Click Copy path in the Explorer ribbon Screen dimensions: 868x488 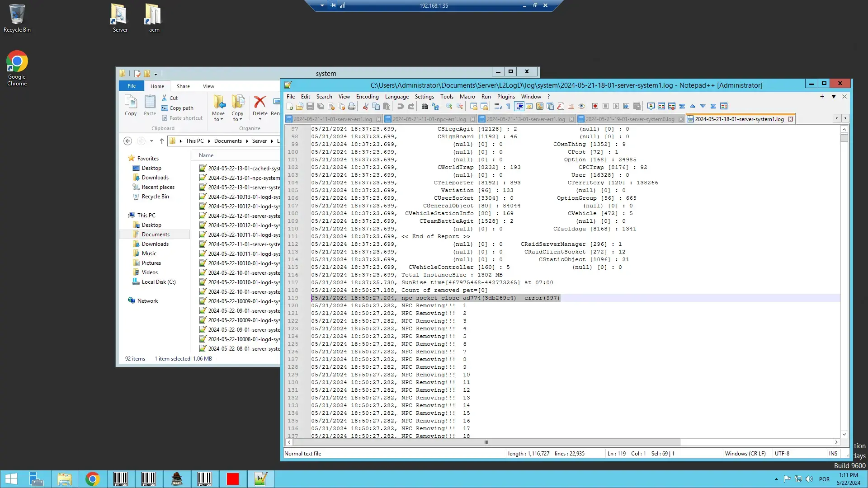click(177, 108)
